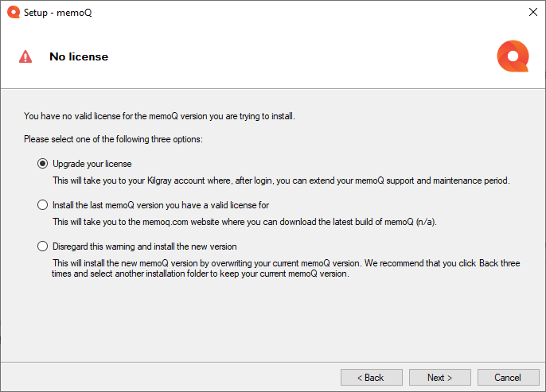546x392 pixels.
Task: Click the memoq.com website description text
Action: click(x=244, y=222)
